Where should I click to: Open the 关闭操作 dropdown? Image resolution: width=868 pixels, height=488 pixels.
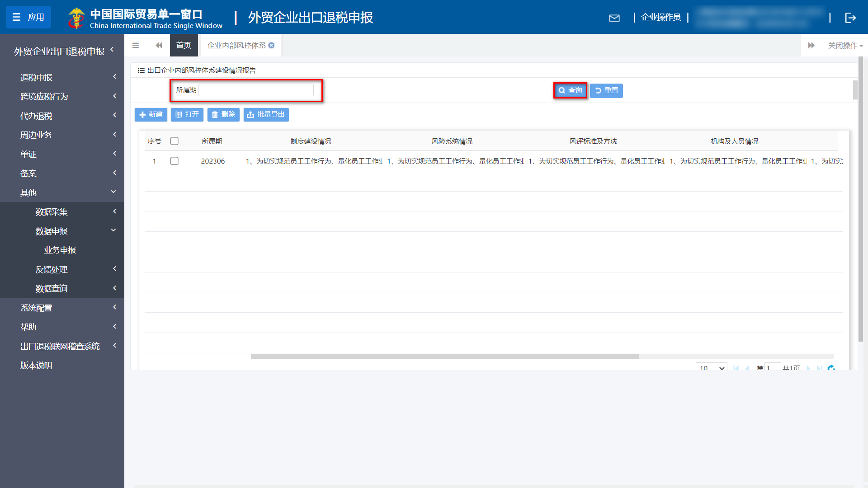click(844, 45)
